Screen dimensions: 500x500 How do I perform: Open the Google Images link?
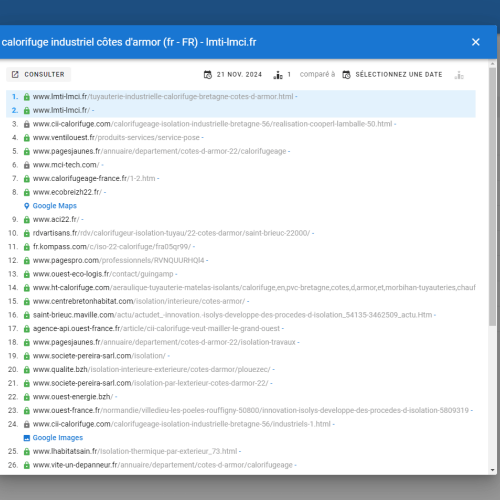pos(58,437)
